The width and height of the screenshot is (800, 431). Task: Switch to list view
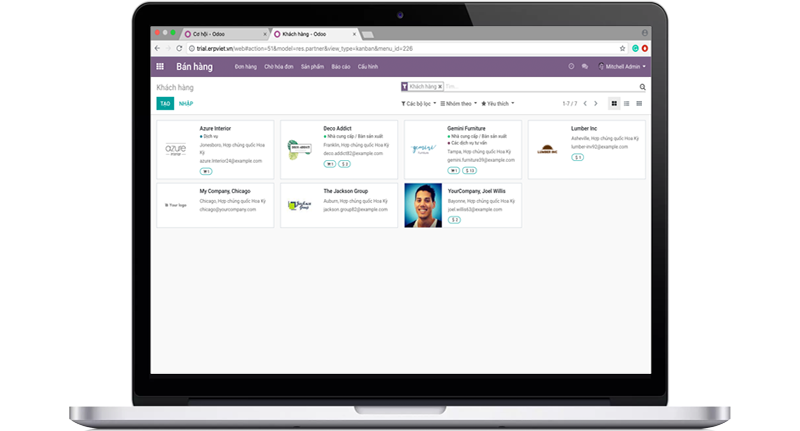pyautogui.click(x=626, y=103)
